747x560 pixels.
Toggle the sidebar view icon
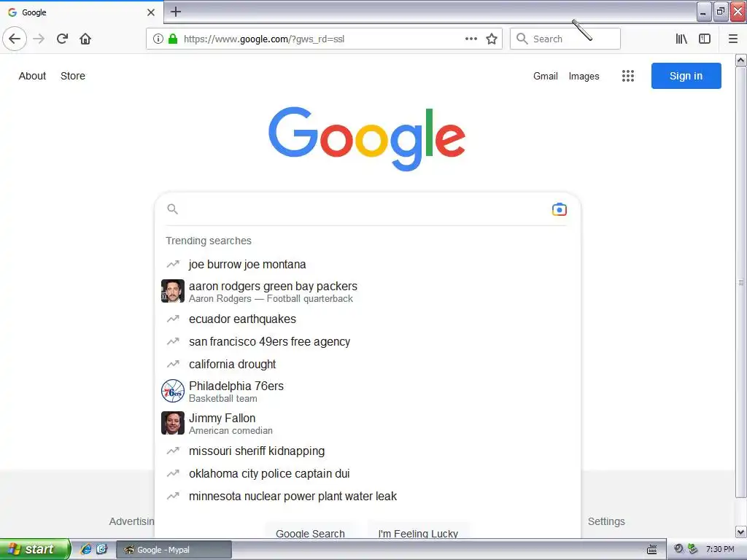coord(705,39)
